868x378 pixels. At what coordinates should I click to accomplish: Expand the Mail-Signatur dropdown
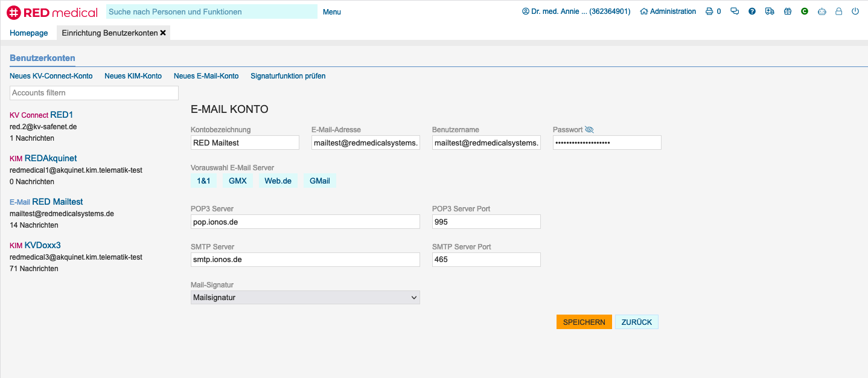(305, 298)
